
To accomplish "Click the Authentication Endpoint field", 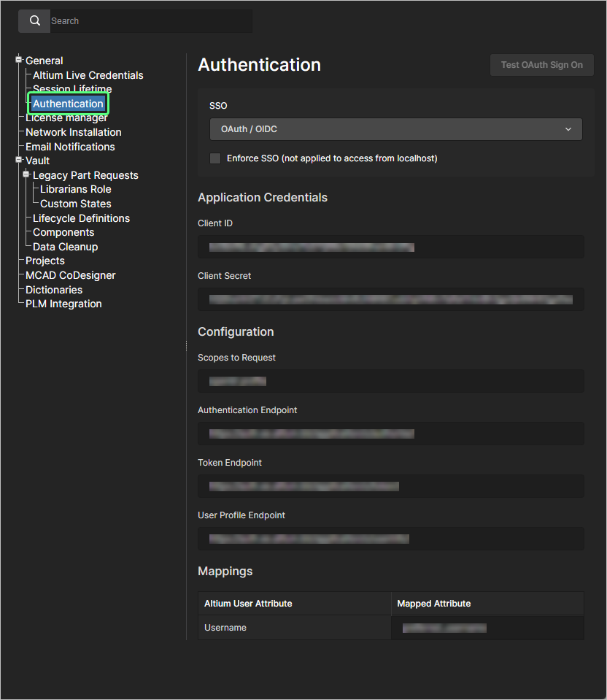I will point(391,434).
